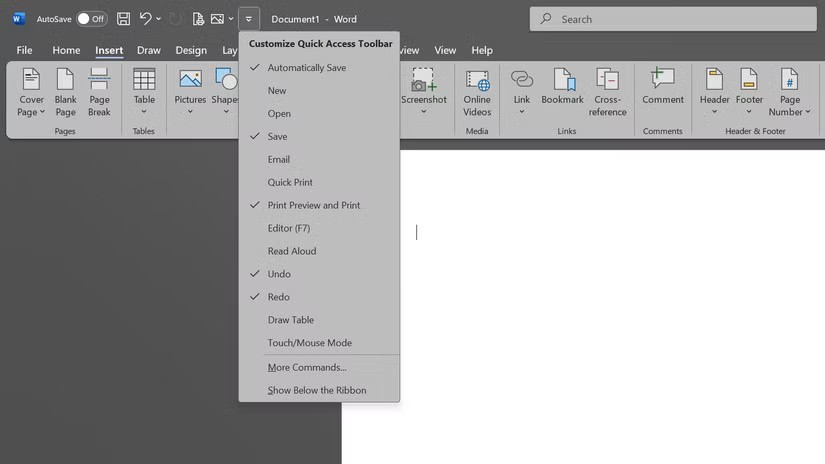The width and height of the screenshot is (825, 464).
Task: Choose More Commands... from the menu
Action: pos(307,367)
